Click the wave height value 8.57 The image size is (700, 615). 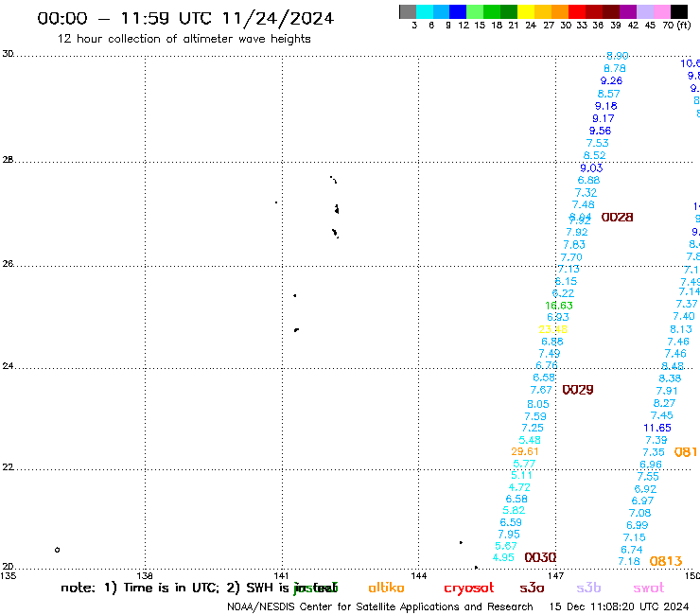608,94
